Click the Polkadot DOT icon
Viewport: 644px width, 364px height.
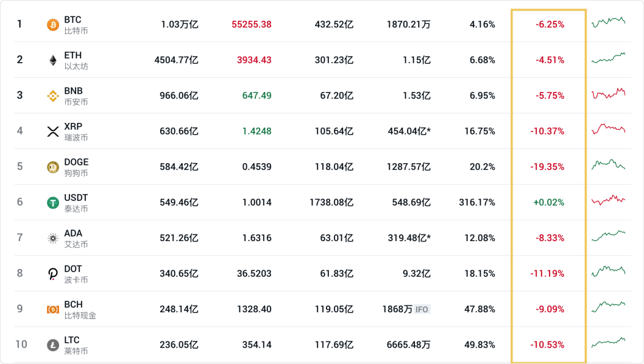click(x=53, y=274)
